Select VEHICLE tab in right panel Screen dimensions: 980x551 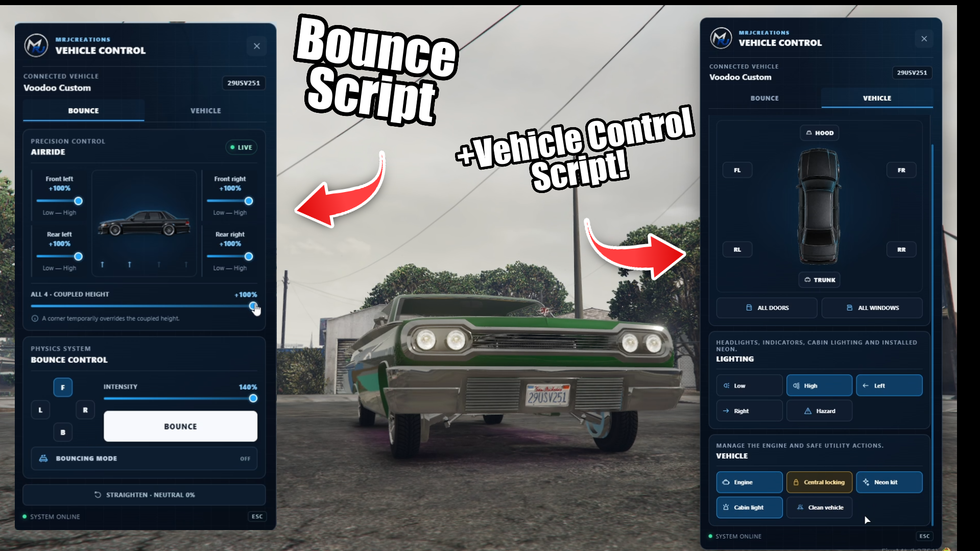(x=877, y=98)
